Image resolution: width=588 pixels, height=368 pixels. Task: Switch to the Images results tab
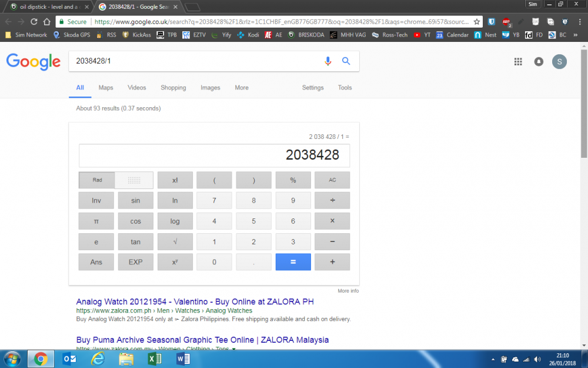[210, 88]
